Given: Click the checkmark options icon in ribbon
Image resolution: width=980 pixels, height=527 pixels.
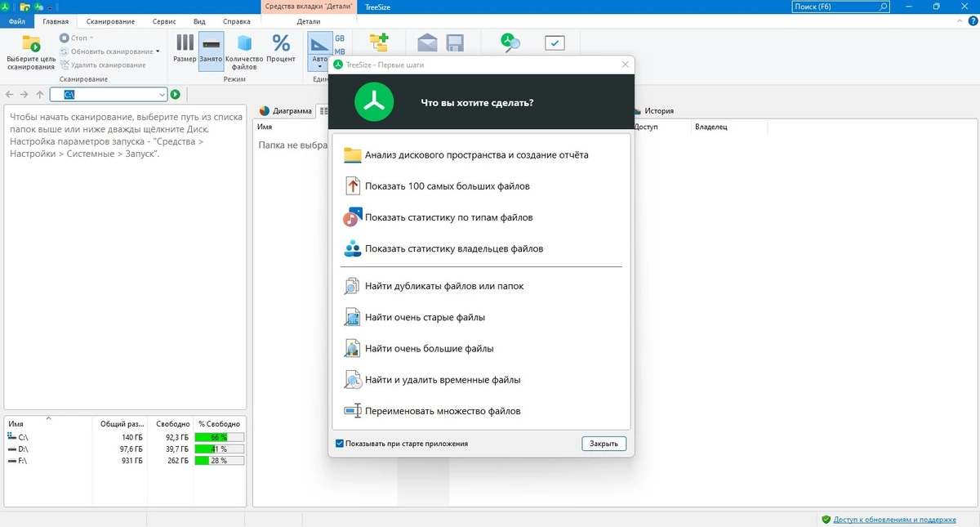Looking at the screenshot, I should [555, 43].
